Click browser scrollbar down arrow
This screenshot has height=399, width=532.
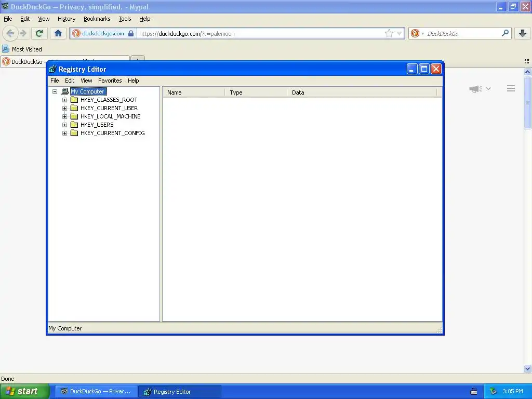[x=528, y=368]
